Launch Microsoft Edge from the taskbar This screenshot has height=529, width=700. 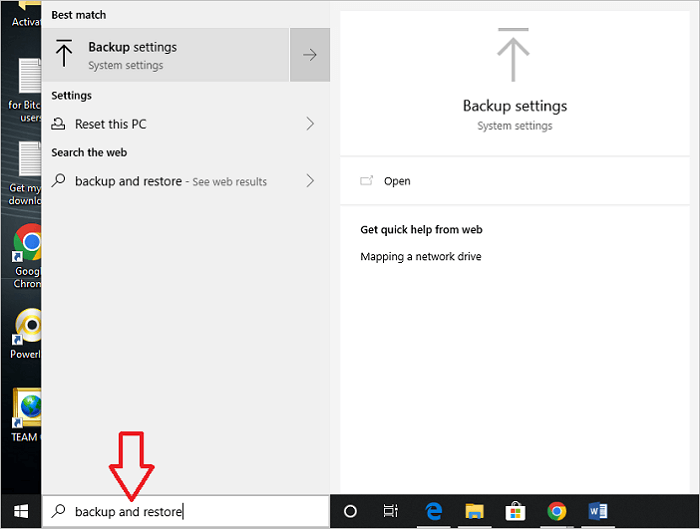coord(434,511)
